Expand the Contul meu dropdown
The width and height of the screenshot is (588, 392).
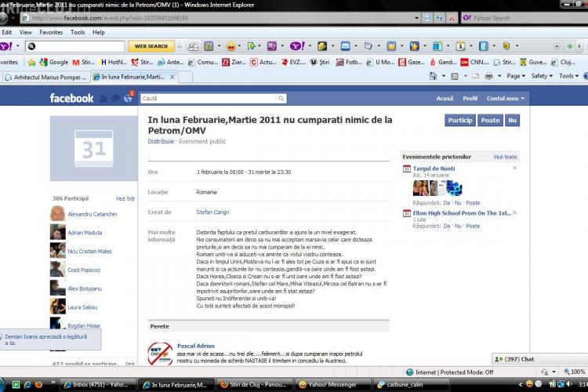(505, 99)
